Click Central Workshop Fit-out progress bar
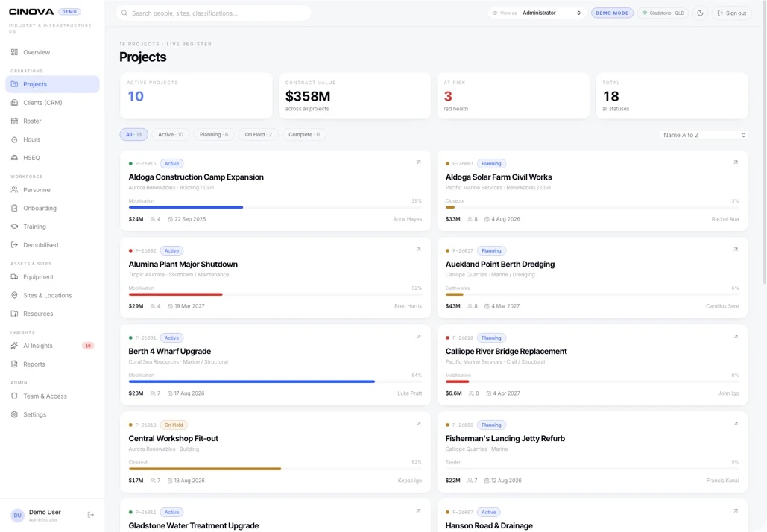The image size is (767, 532). click(x=275, y=469)
